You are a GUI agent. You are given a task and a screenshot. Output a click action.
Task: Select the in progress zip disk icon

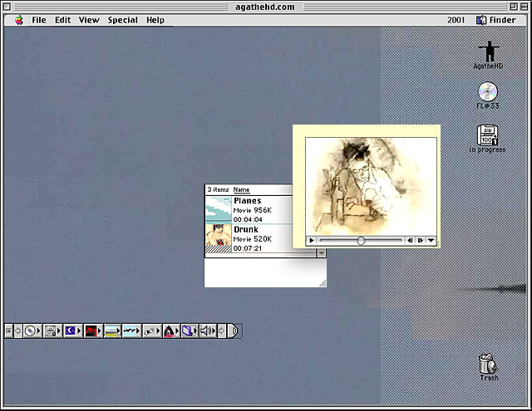point(488,139)
